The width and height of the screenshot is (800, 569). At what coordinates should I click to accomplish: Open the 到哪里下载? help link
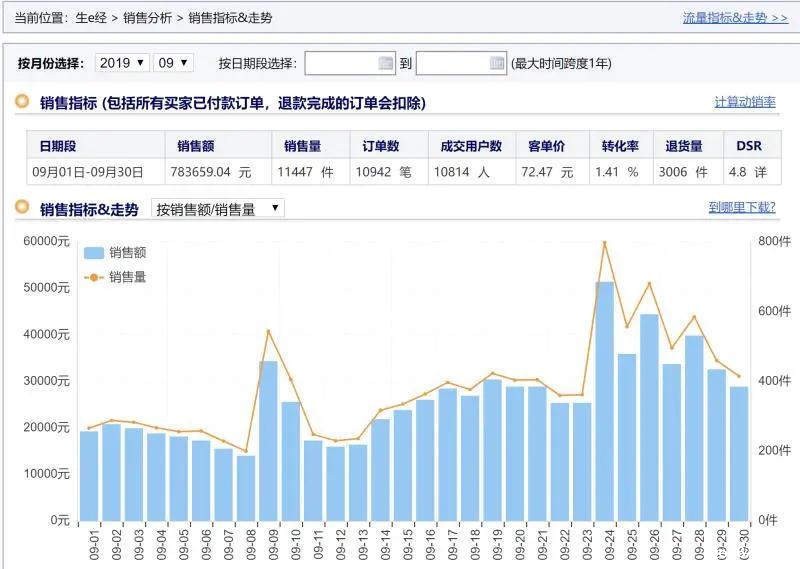[741, 208]
